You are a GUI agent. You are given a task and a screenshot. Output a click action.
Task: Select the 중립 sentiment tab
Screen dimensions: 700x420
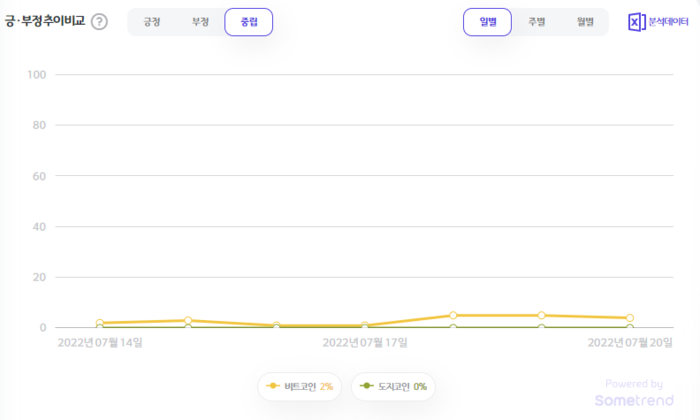click(248, 22)
